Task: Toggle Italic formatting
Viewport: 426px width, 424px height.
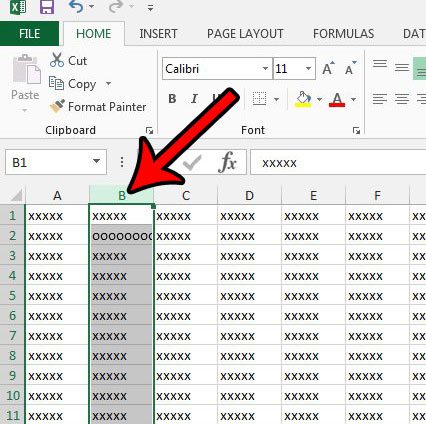Action: pos(194,99)
